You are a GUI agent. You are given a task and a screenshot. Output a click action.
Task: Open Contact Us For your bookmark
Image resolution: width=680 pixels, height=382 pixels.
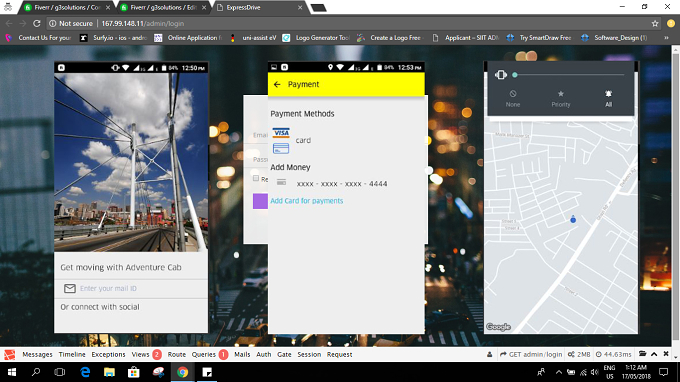coord(39,38)
